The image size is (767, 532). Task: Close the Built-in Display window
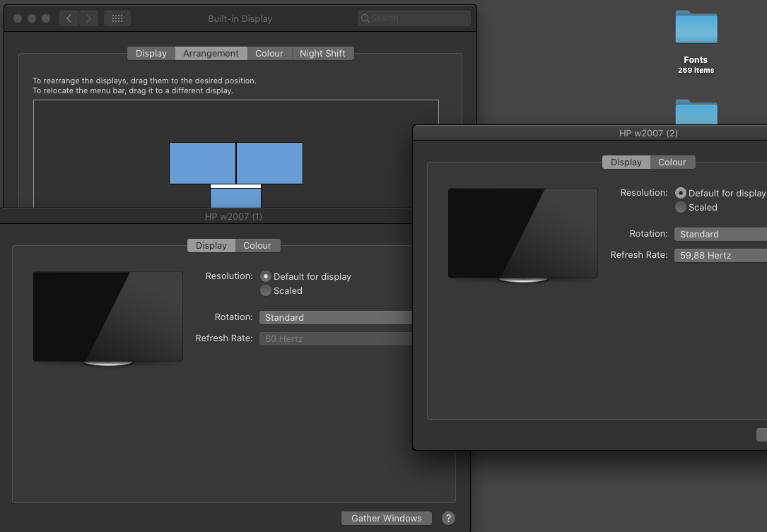pyautogui.click(x=18, y=18)
